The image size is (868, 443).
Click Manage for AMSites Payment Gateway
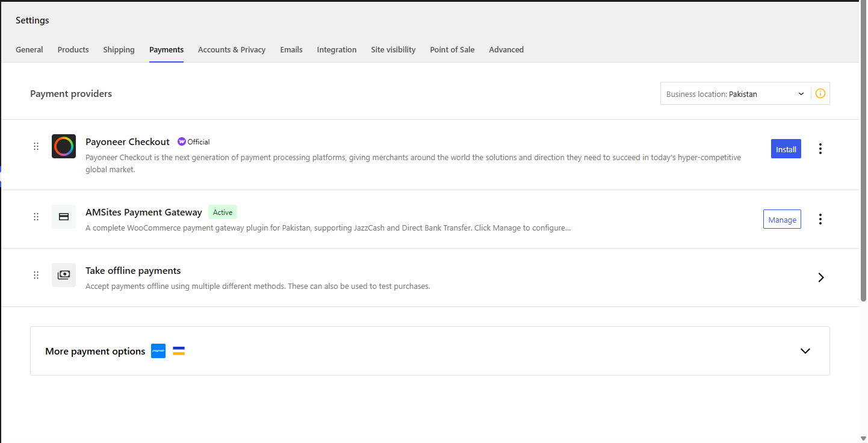[782, 220]
